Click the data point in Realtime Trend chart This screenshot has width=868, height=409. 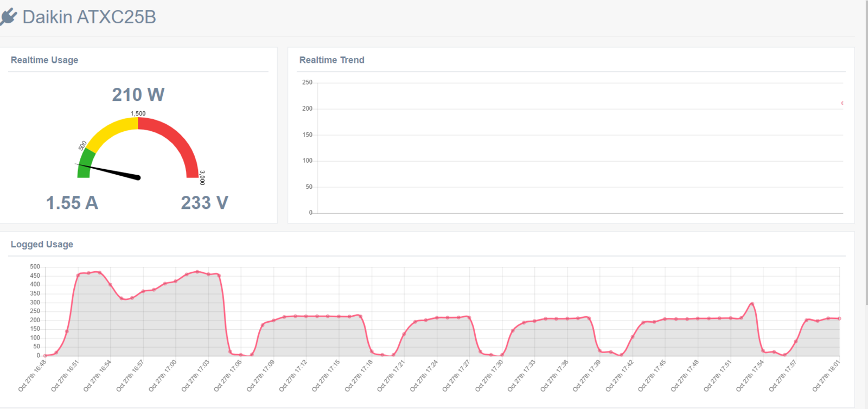pyautogui.click(x=842, y=103)
